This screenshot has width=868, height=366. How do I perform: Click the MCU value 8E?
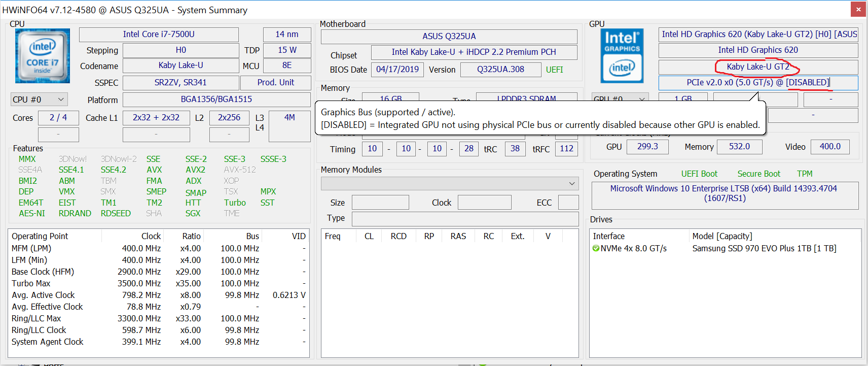coord(287,65)
